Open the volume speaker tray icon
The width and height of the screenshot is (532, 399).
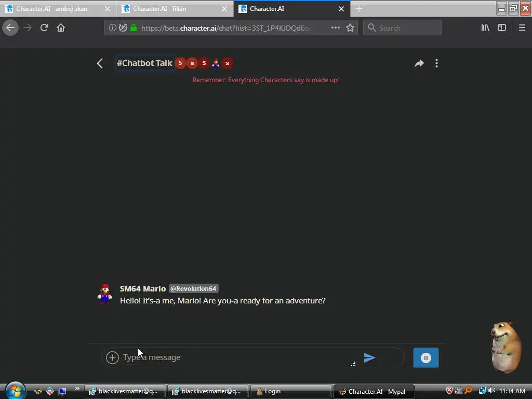(492, 391)
